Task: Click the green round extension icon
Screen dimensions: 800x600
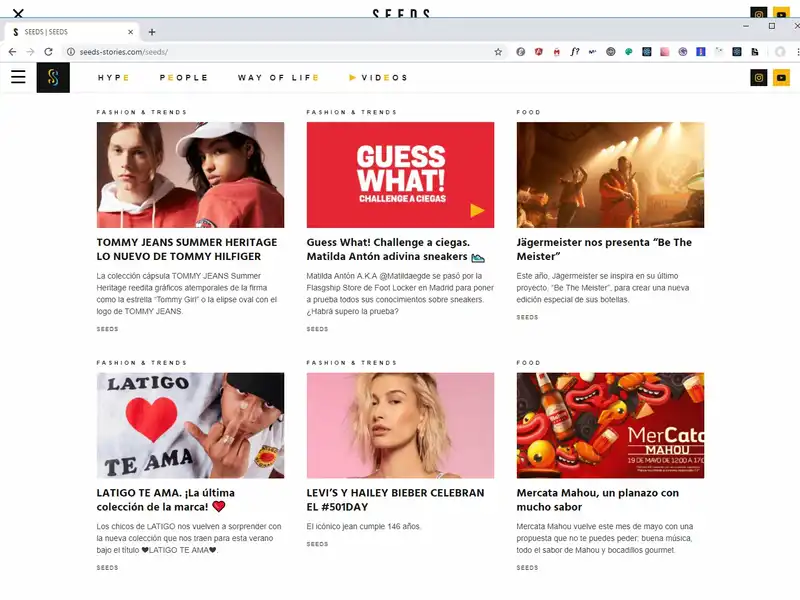Action: click(629, 52)
